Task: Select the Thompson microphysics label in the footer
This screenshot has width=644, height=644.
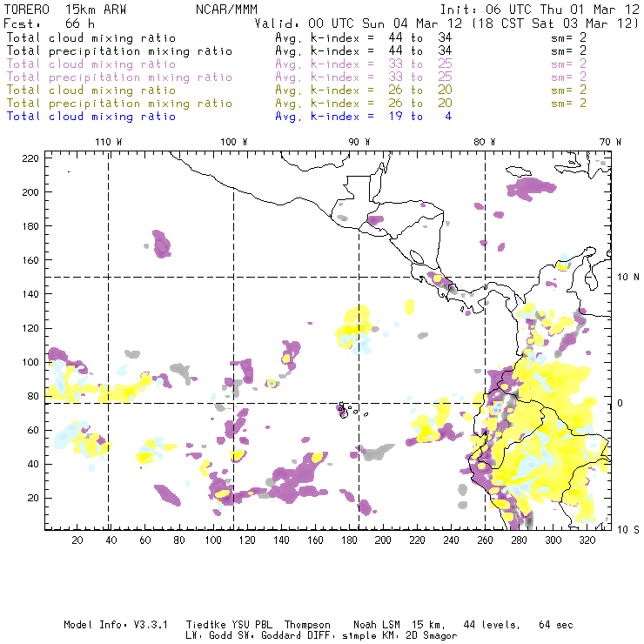Action: tap(305, 625)
